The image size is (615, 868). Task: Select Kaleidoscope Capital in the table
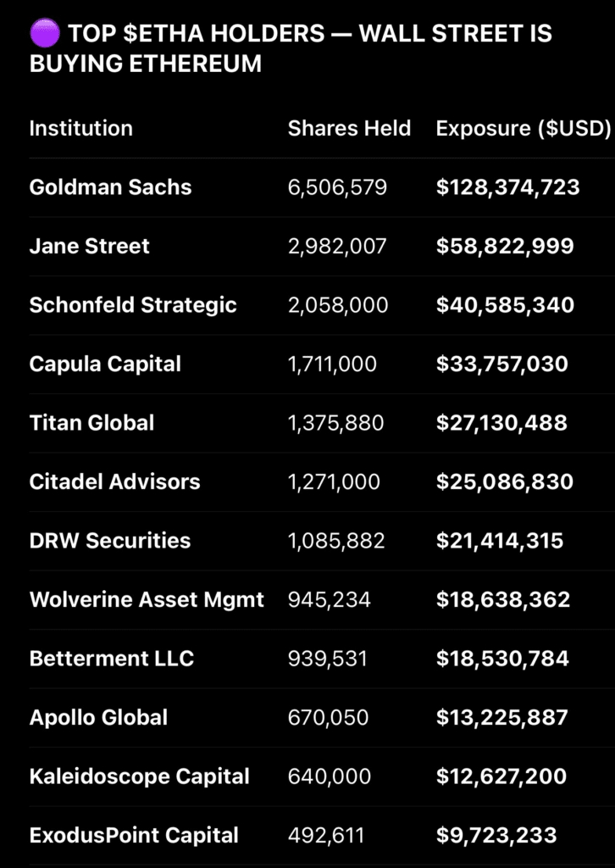click(x=139, y=776)
